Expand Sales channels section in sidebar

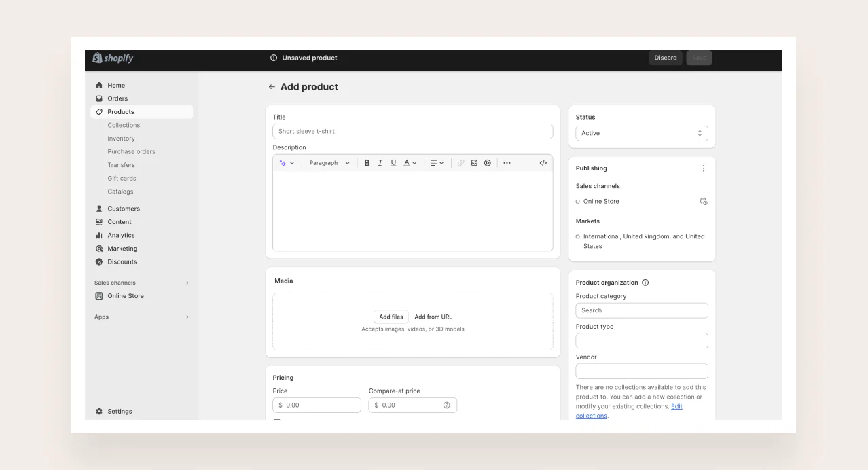187,283
